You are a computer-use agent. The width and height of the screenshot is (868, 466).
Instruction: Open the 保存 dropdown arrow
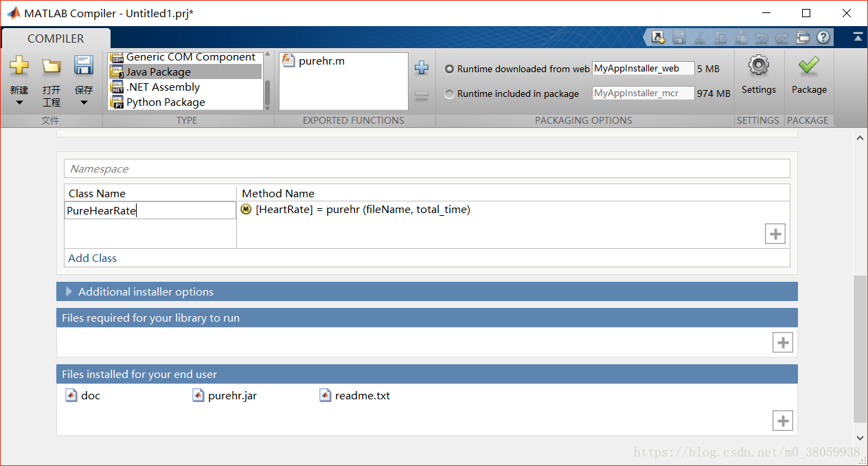pos(84,103)
